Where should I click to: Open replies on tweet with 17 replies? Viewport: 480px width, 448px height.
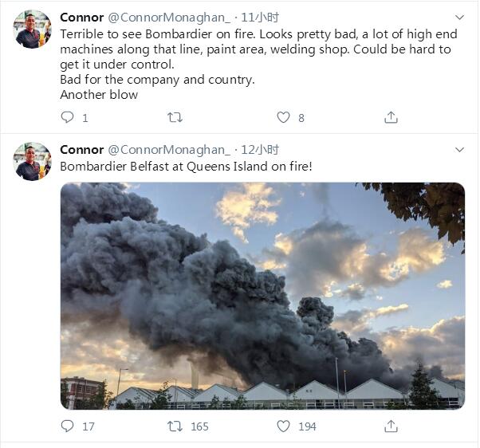(68, 426)
